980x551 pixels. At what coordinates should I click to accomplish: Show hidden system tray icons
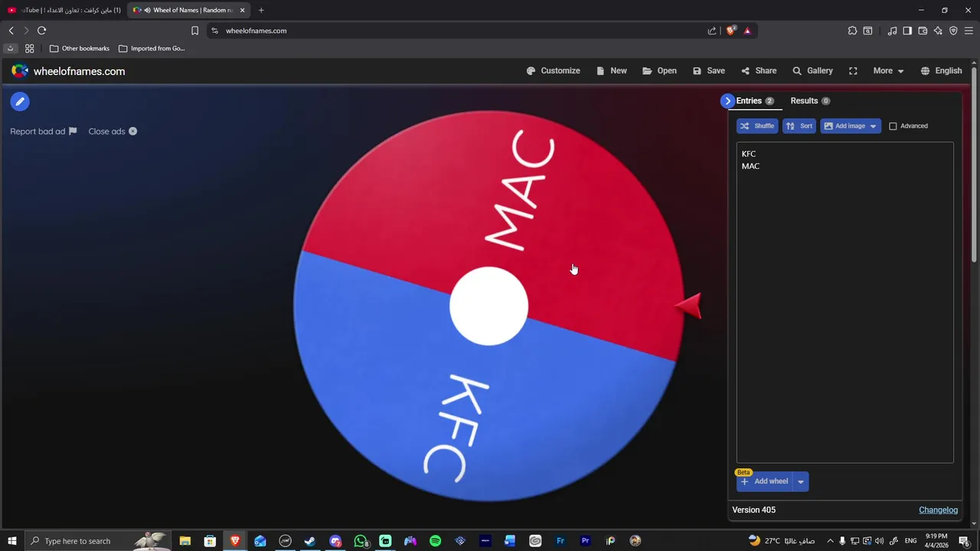click(830, 541)
